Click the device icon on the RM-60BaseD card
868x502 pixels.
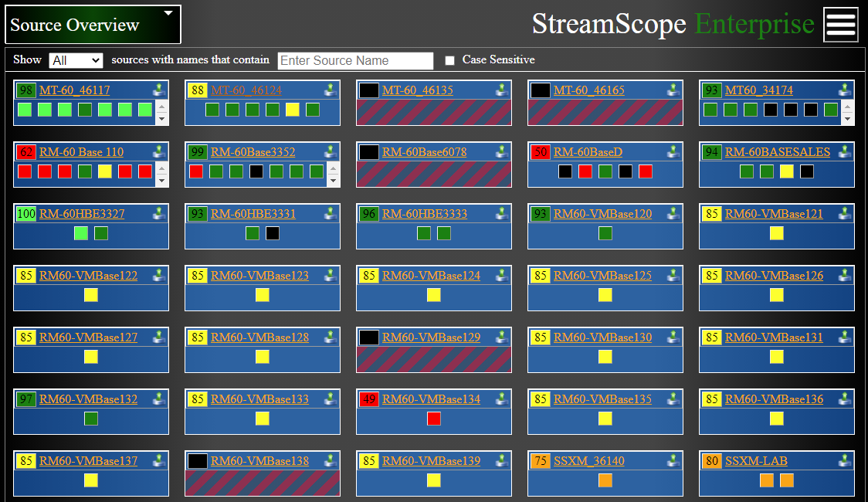(674, 151)
